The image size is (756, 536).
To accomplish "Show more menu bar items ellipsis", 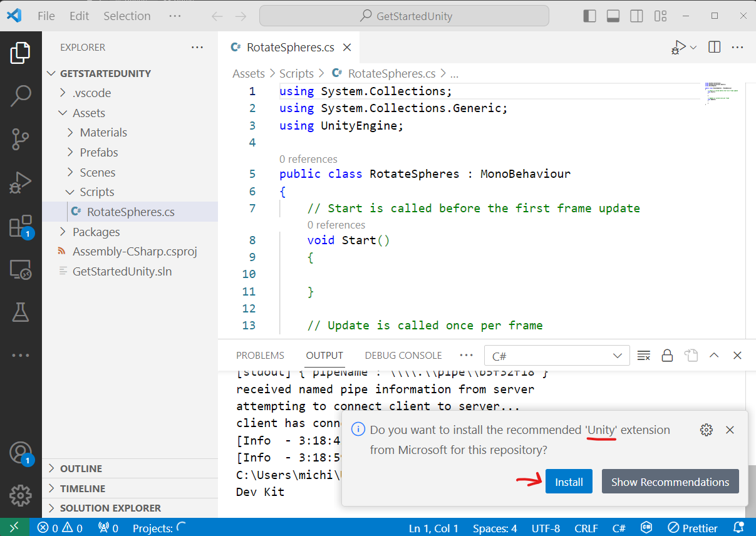I will click(x=175, y=16).
